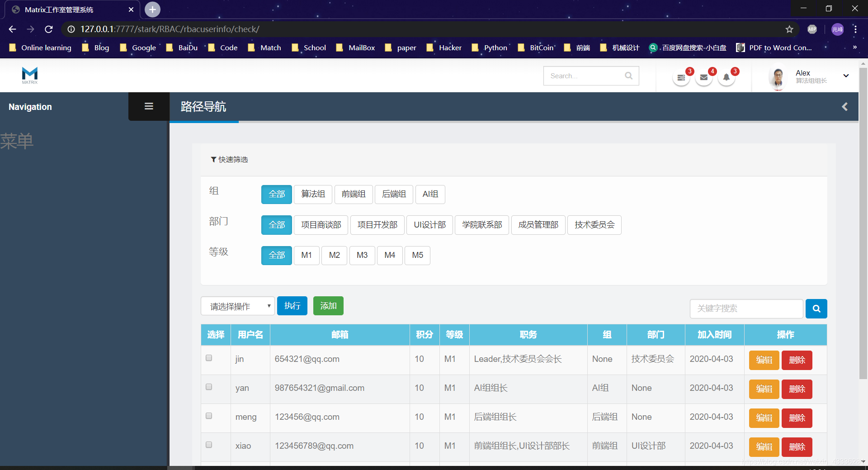Toggle the hamburger sidebar menu icon
The image size is (868, 470).
(149, 106)
